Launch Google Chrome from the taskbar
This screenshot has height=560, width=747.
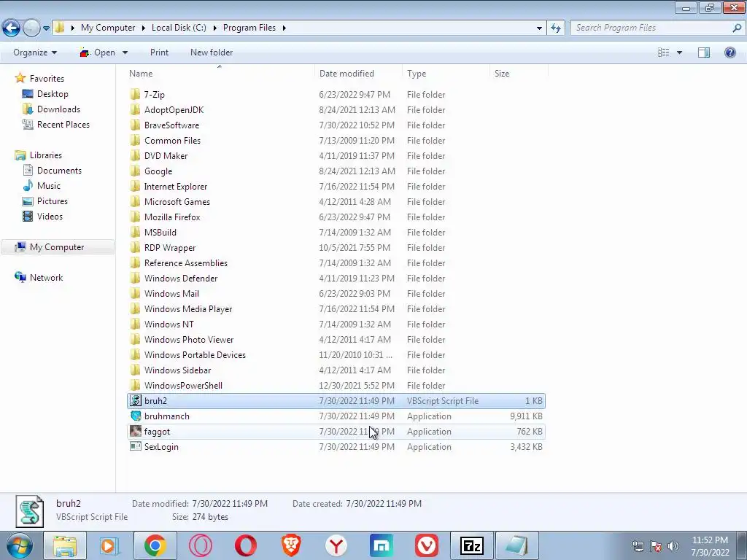[x=155, y=545]
